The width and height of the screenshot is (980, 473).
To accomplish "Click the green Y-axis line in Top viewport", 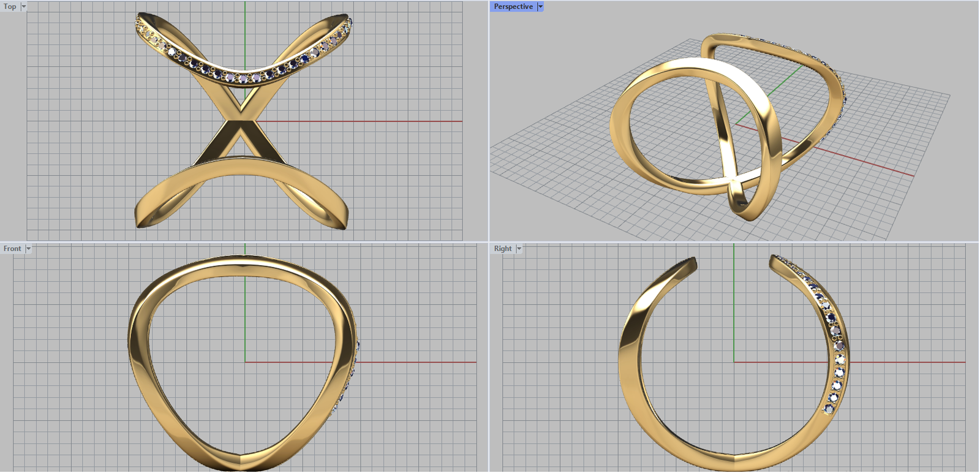I will point(245,31).
